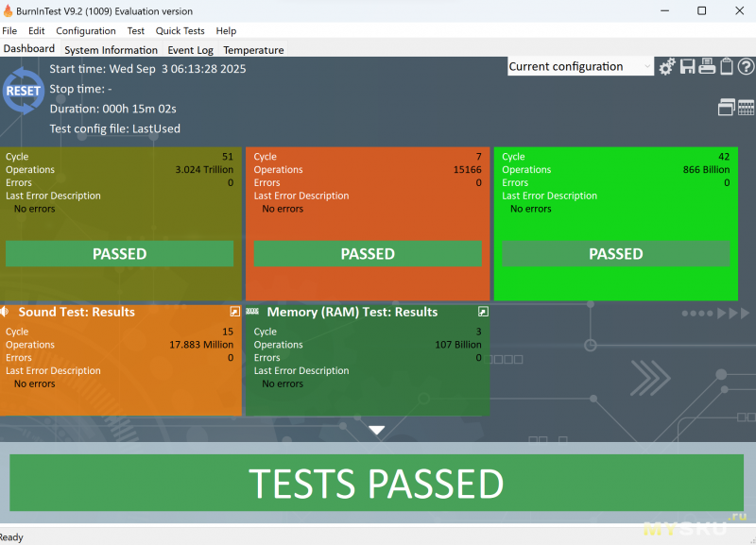Click No errors text in red 7-cycle panel
Screen dimensions: 756x545
[283, 209]
